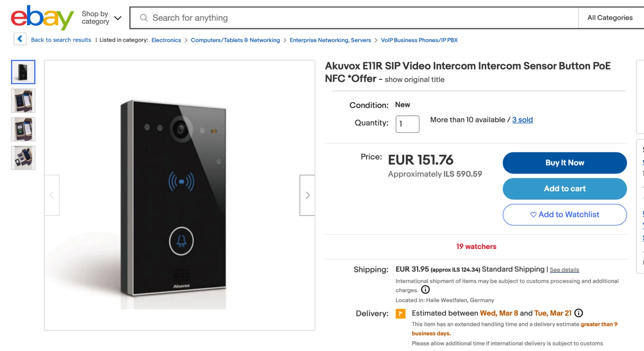Image resolution: width=644 pixels, height=351 pixels.
Task: Show original title of the listing
Action: (414, 79)
